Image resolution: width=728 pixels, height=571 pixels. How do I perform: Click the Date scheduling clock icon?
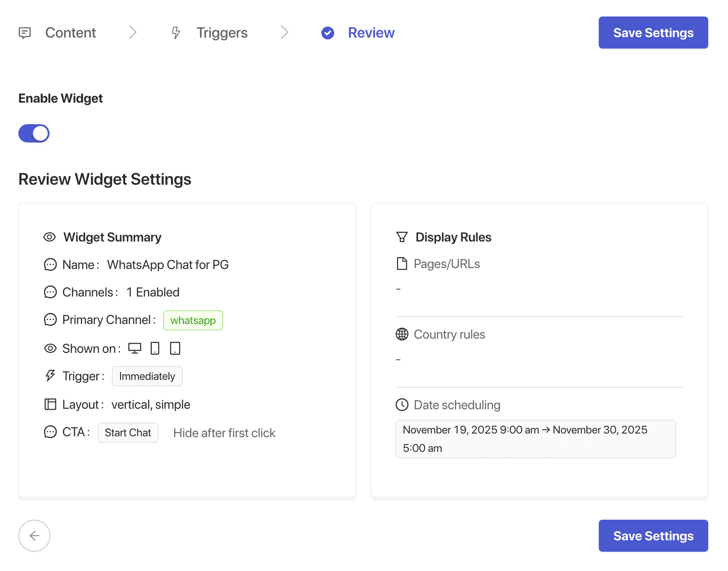(402, 405)
